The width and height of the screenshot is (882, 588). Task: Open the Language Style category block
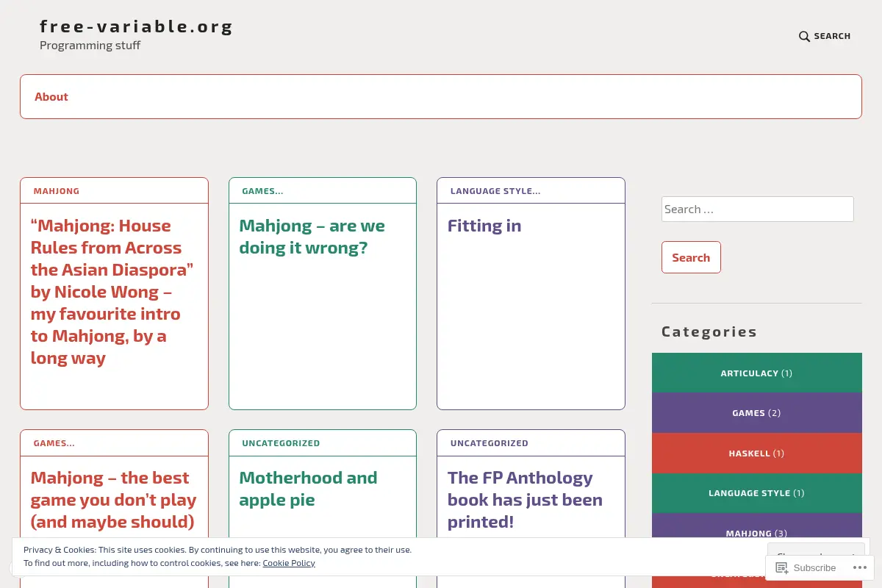coord(757,493)
